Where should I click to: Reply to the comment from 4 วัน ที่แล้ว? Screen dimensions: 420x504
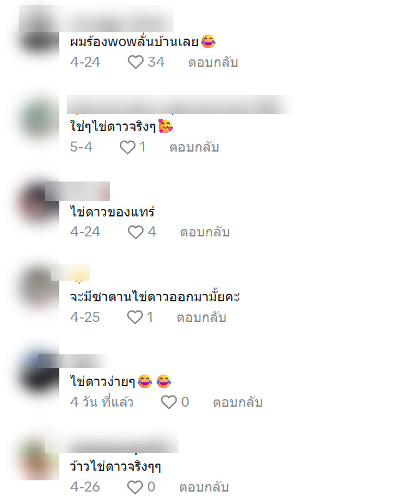point(238,402)
